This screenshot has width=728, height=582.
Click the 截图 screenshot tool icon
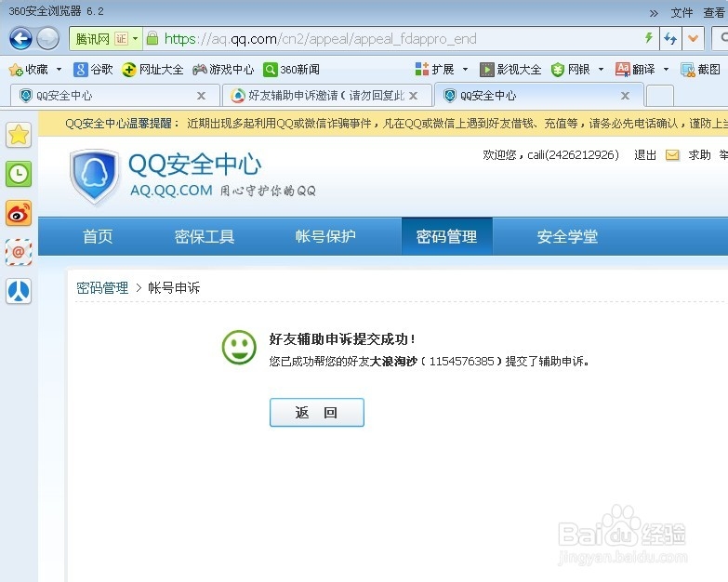point(688,70)
